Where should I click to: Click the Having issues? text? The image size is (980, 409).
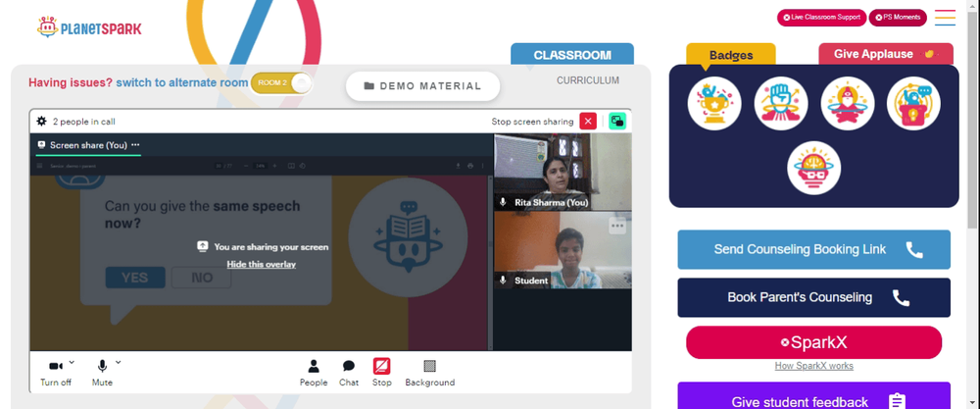[x=71, y=82]
